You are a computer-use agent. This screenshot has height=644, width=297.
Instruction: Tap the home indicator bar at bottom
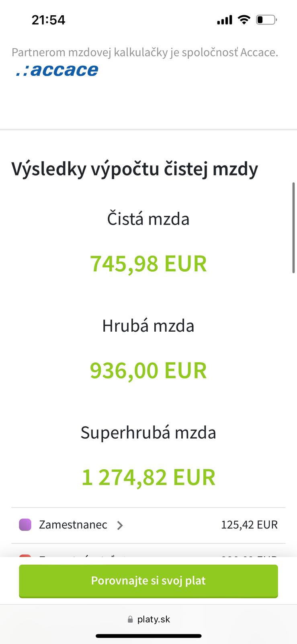[x=148, y=636]
